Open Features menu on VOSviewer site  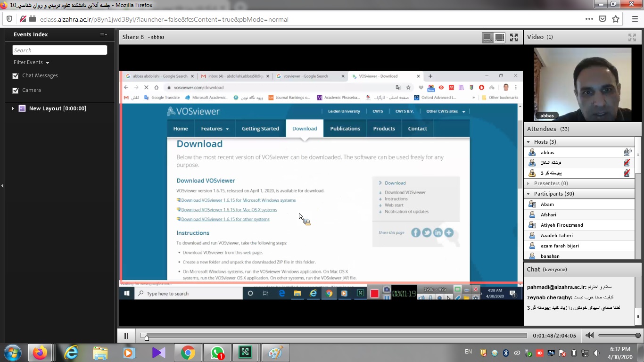click(215, 129)
